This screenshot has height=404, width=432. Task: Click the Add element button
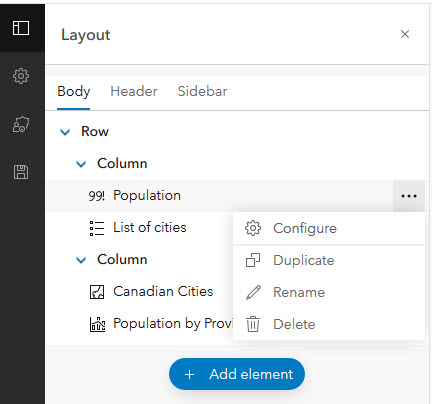coord(237,374)
